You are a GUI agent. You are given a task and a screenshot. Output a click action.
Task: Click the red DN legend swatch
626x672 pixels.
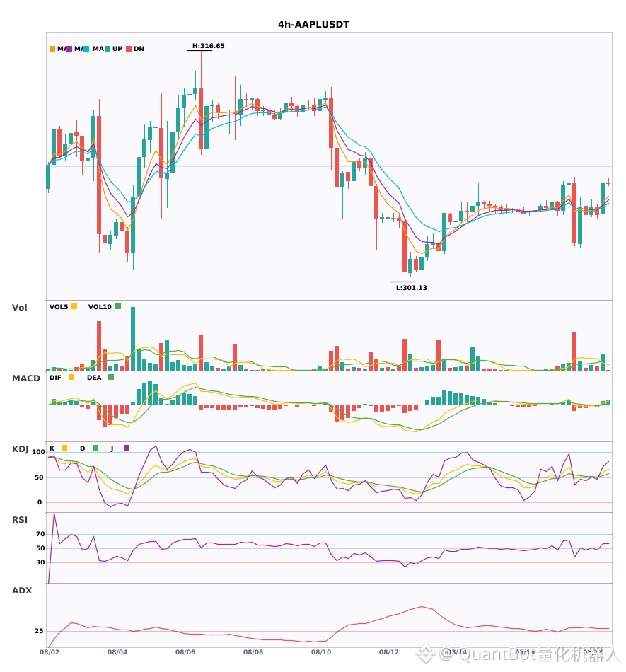click(129, 49)
